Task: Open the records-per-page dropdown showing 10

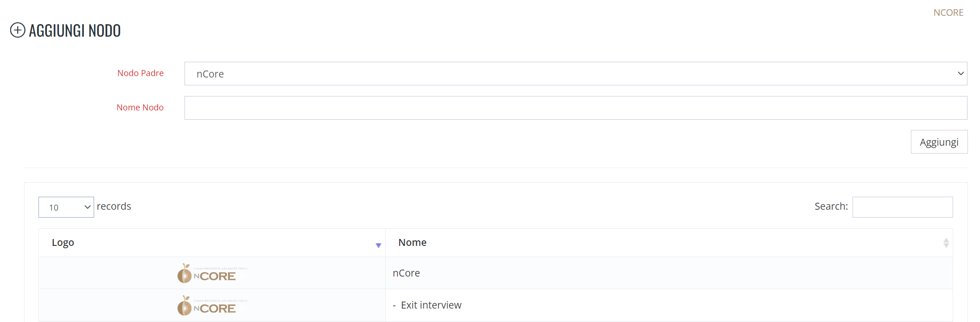Action: pyautogui.click(x=66, y=207)
